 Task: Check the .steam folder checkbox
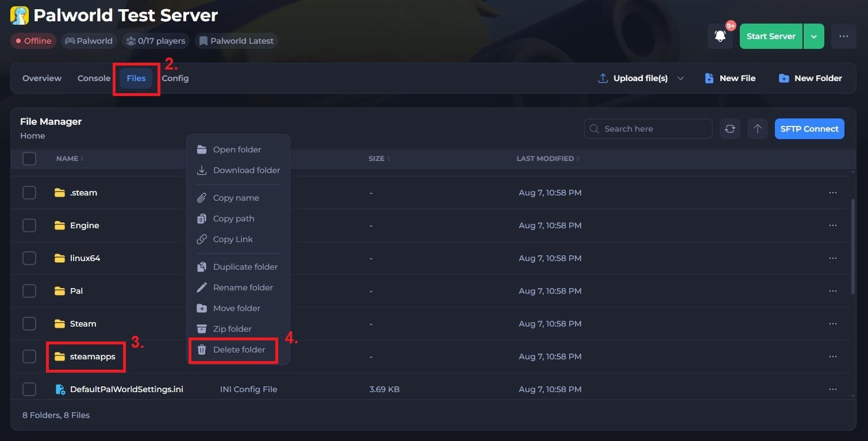click(x=29, y=193)
